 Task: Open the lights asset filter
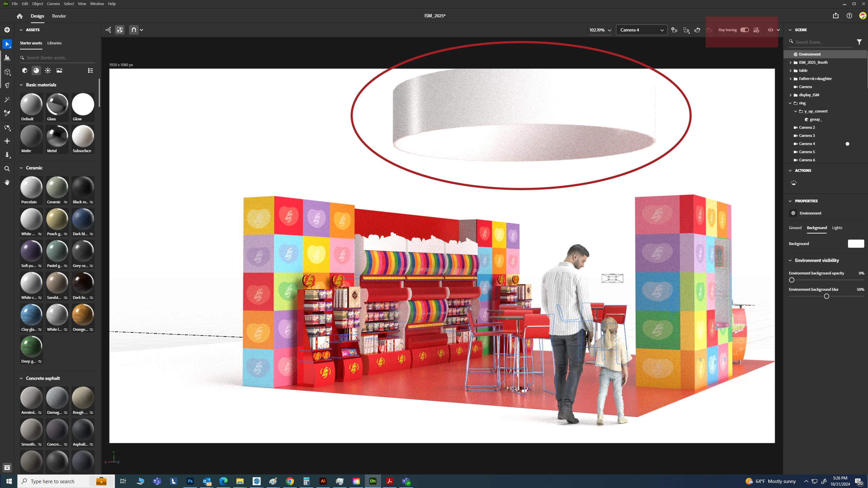pyautogui.click(x=48, y=70)
